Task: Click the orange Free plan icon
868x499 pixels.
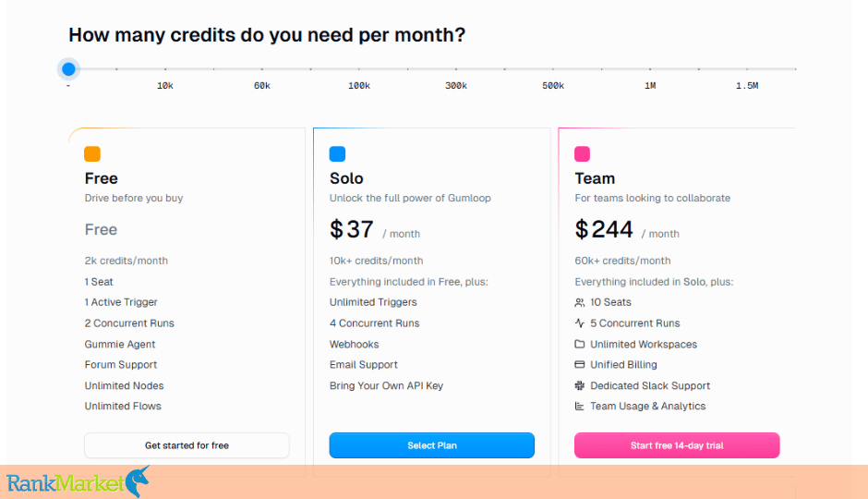Action: (92, 153)
